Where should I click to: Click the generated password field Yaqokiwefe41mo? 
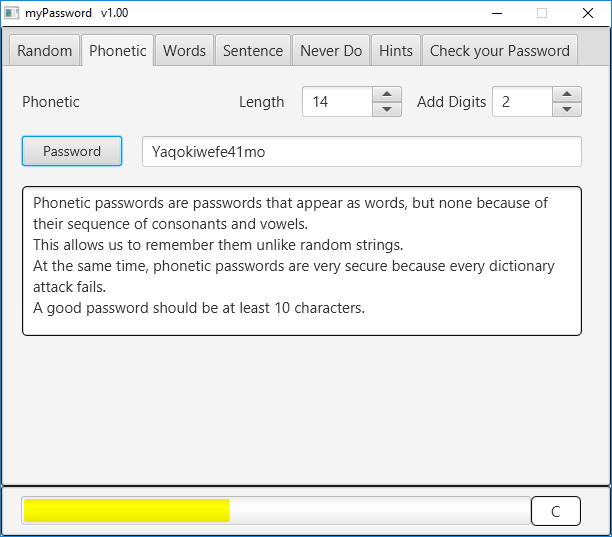coord(362,151)
